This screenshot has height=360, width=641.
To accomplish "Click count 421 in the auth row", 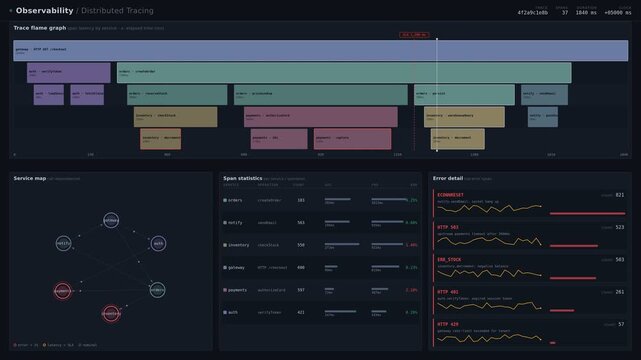I will (301, 312).
